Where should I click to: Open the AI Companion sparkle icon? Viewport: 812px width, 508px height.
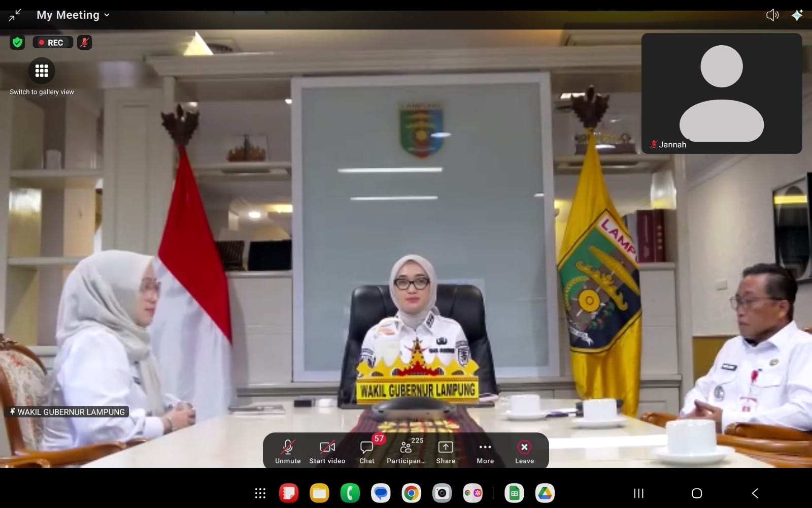click(x=797, y=15)
